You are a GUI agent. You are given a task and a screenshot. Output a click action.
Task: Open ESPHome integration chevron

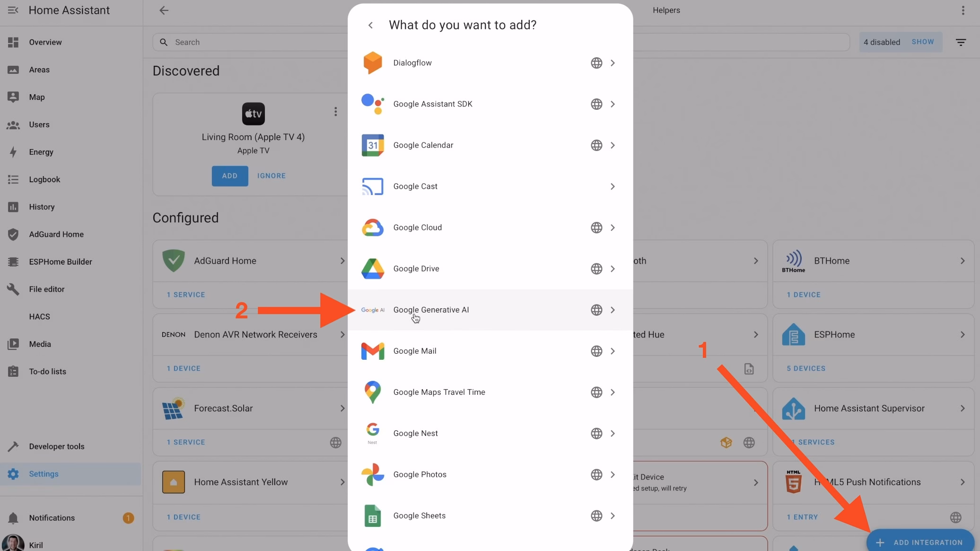coord(962,335)
